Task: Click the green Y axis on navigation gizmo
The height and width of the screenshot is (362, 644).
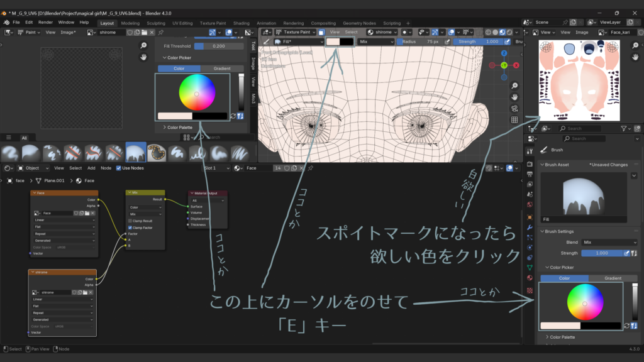Action: point(504,65)
